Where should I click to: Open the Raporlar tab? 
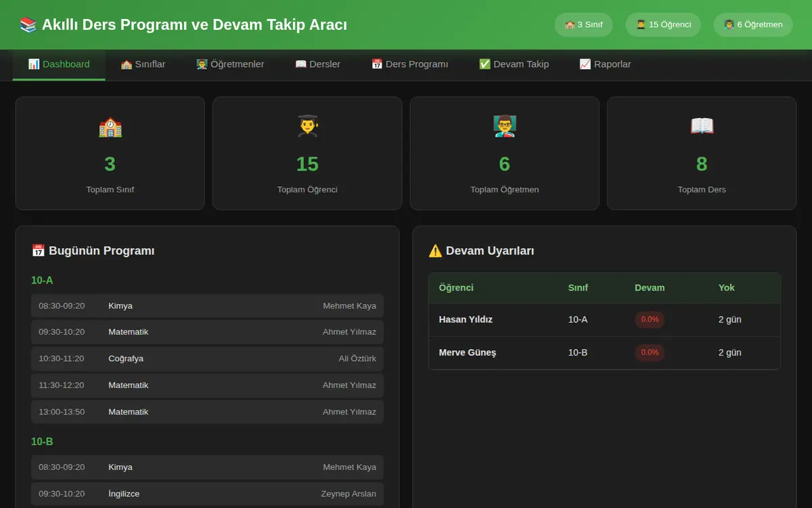[x=606, y=64]
